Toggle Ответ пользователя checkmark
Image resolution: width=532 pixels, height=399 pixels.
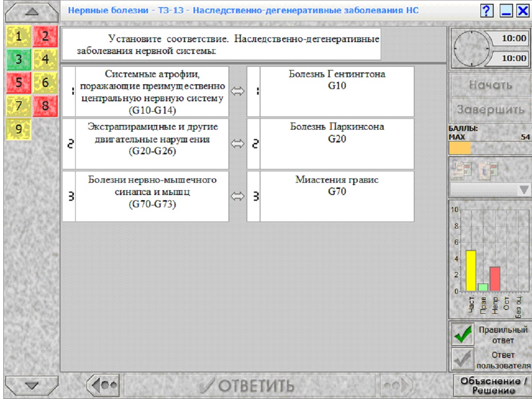point(463,359)
